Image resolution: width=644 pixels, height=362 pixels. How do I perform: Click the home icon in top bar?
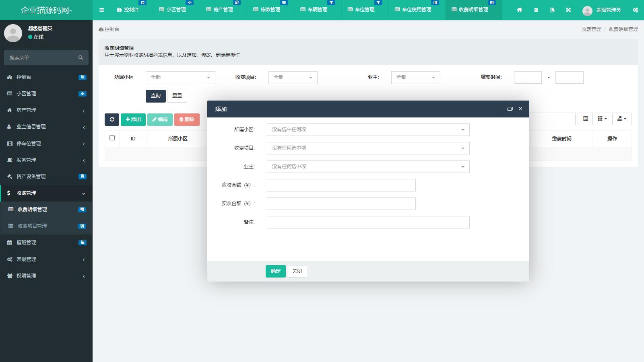click(x=519, y=10)
